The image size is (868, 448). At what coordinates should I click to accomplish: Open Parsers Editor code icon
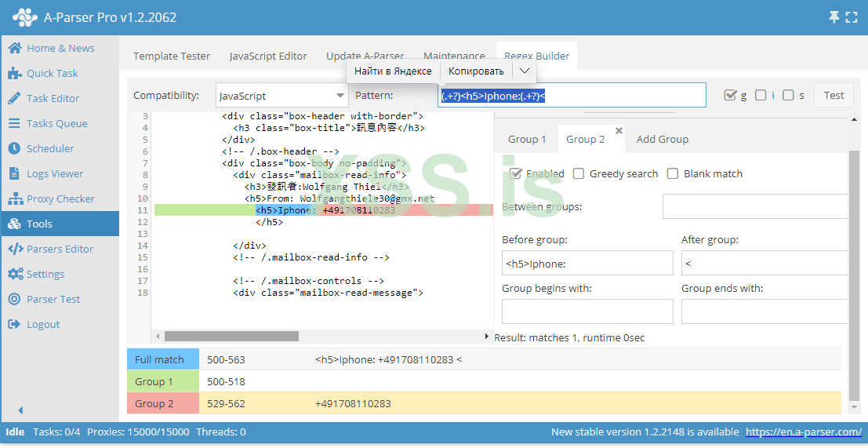(x=16, y=249)
